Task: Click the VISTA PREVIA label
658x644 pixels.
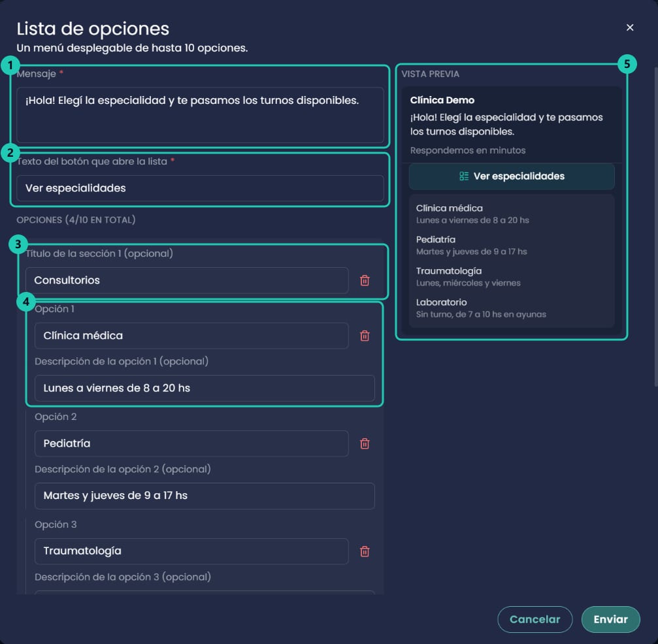Action: tap(430, 74)
